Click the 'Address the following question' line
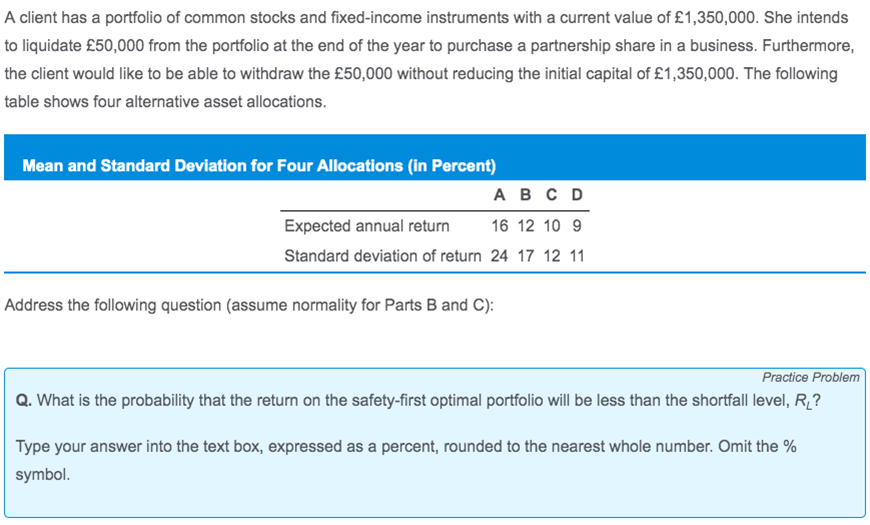Screen dimensions: 870x525 (249, 305)
